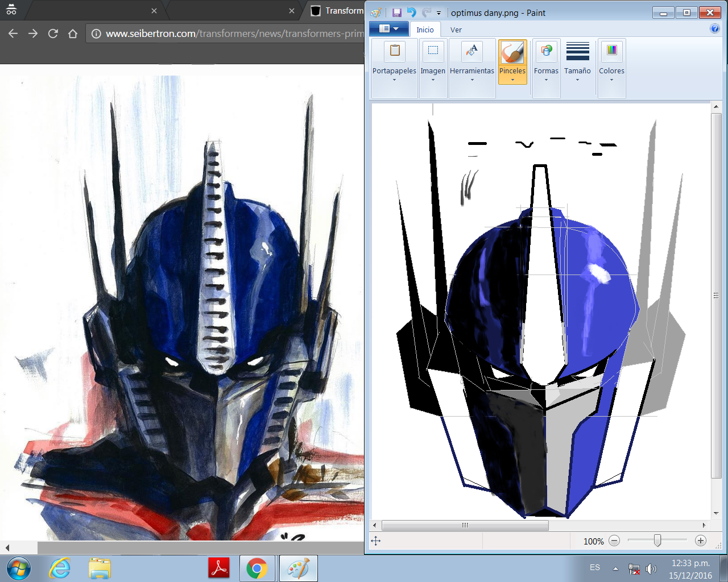Viewport: 728px width, 582px height.
Task: Open the Tamaño line thickness icon
Action: pyautogui.click(x=577, y=51)
